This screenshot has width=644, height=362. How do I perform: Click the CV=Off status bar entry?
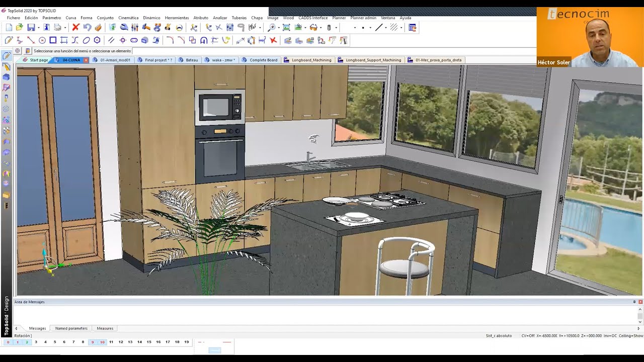[x=528, y=335]
